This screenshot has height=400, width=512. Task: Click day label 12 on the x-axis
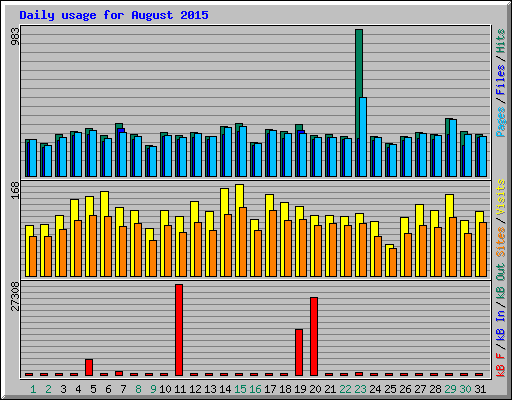click(x=195, y=389)
